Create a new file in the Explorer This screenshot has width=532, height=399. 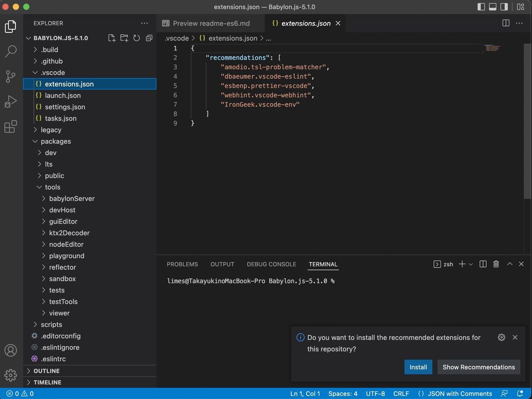tap(112, 38)
